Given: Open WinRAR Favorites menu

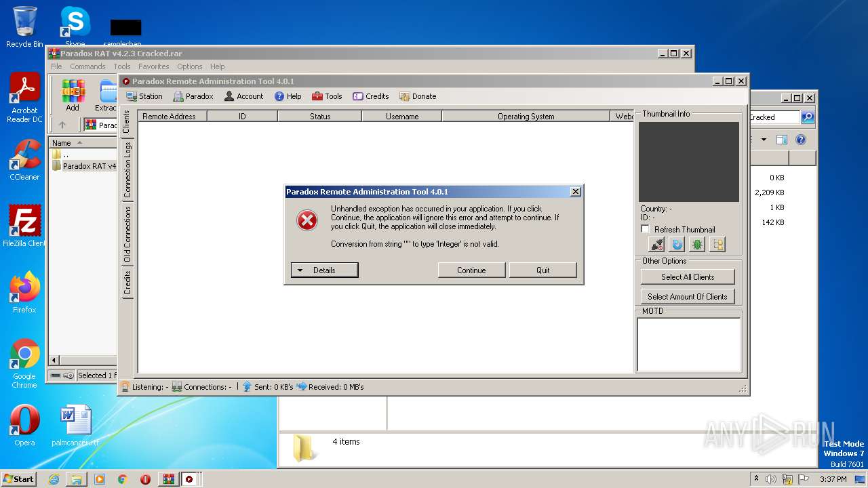Looking at the screenshot, I should (x=154, y=66).
